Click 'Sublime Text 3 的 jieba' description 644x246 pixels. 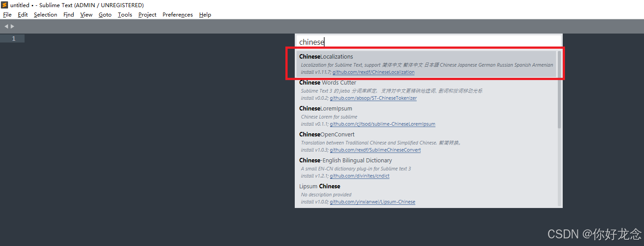(x=392, y=91)
